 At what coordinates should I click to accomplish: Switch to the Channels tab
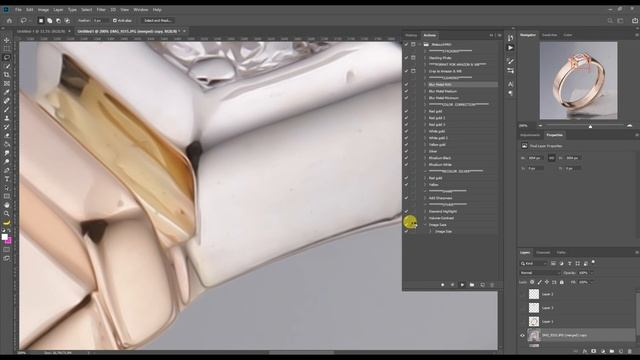click(543, 253)
